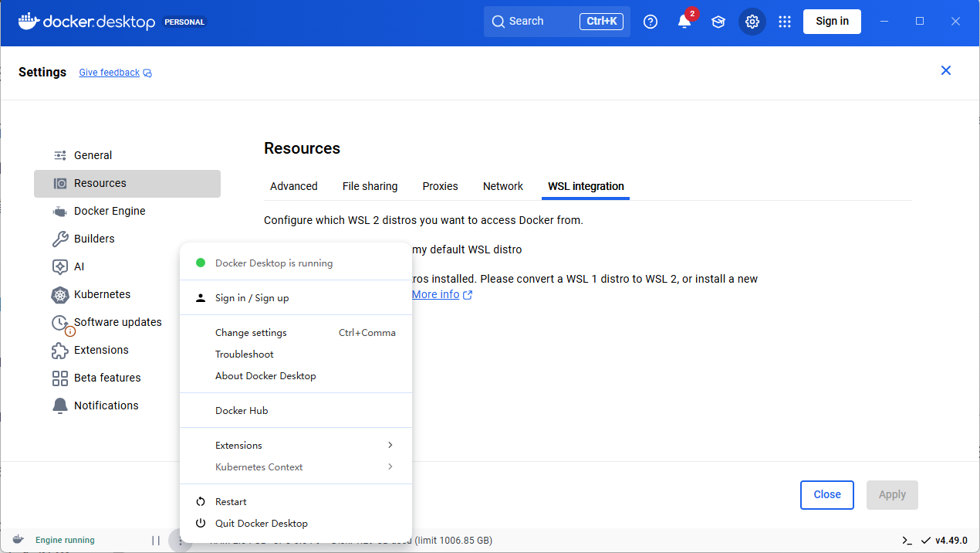Select Resources in the settings sidebar
The height and width of the screenshot is (553, 980).
pyautogui.click(x=127, y=183)
